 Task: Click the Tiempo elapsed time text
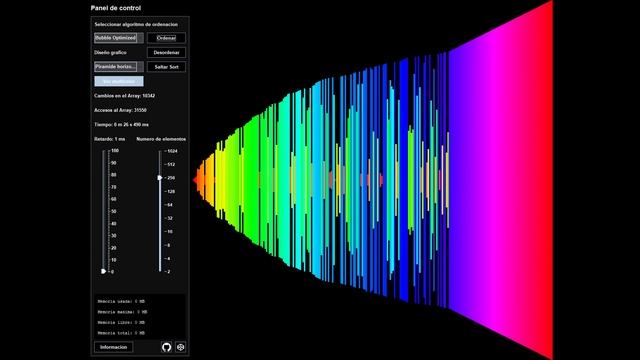click(121, 124)
